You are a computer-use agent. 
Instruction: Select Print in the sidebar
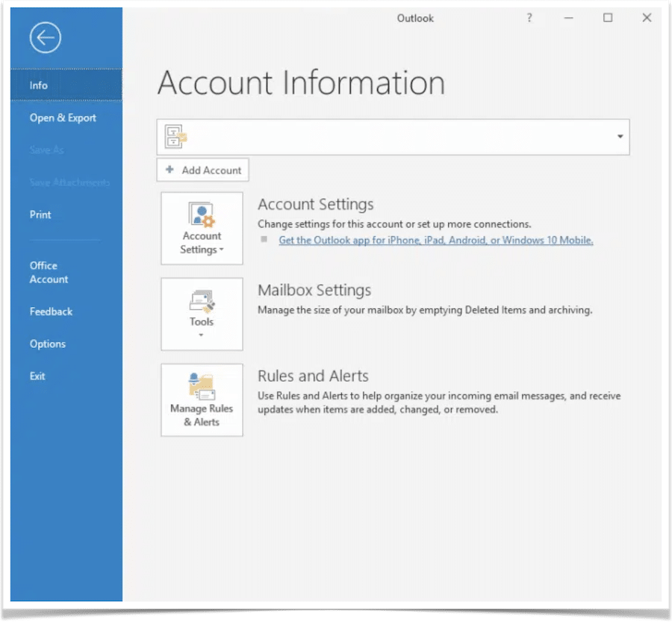coord(40,214)
